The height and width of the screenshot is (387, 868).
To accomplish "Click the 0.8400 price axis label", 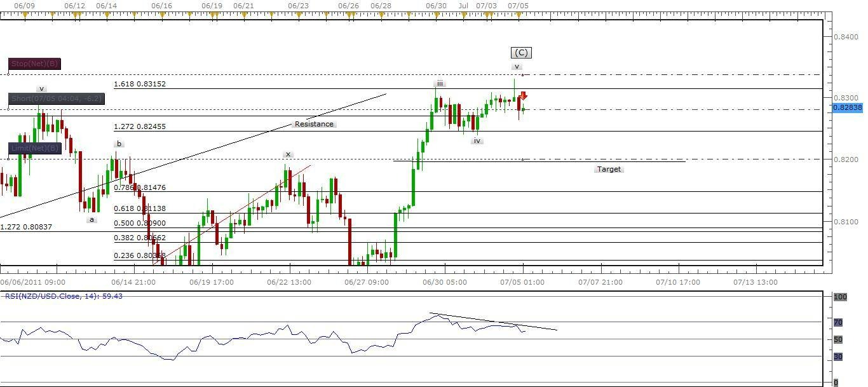I will [x=846, y=37].
